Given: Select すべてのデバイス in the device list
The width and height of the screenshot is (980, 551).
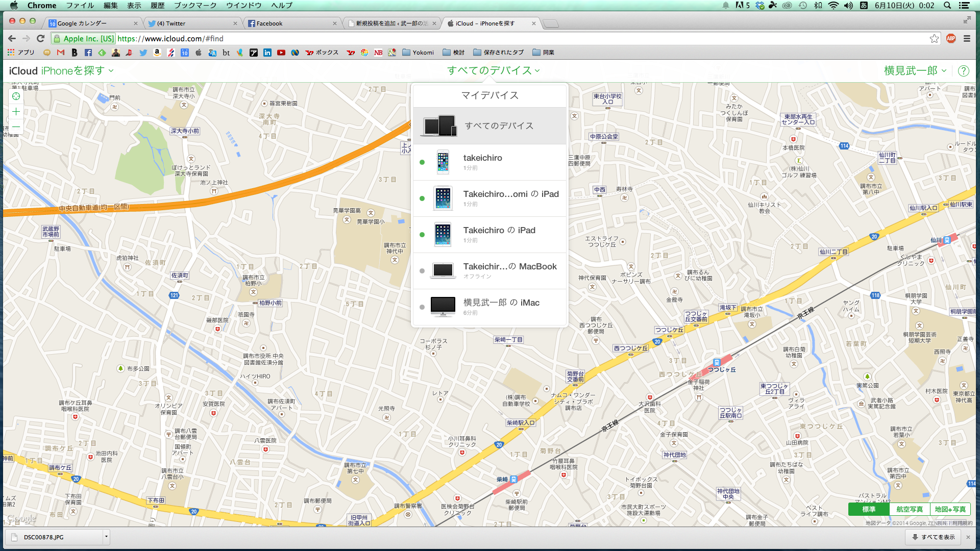Looking at the screenshot, I should [x=489, y=126].
